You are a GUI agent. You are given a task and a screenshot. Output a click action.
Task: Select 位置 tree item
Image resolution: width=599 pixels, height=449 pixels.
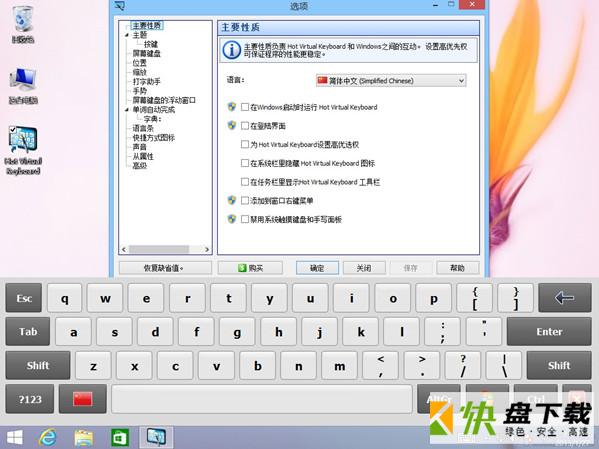[x=139, y=63]
